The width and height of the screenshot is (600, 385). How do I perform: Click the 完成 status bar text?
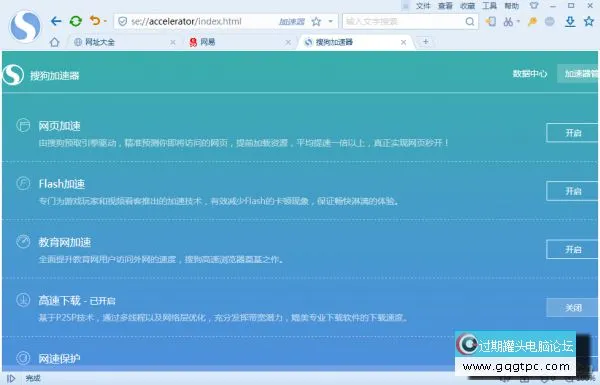point(33,378)
